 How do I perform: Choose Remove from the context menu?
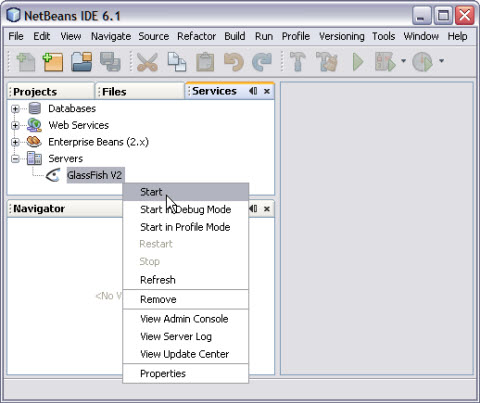[186, 299]
